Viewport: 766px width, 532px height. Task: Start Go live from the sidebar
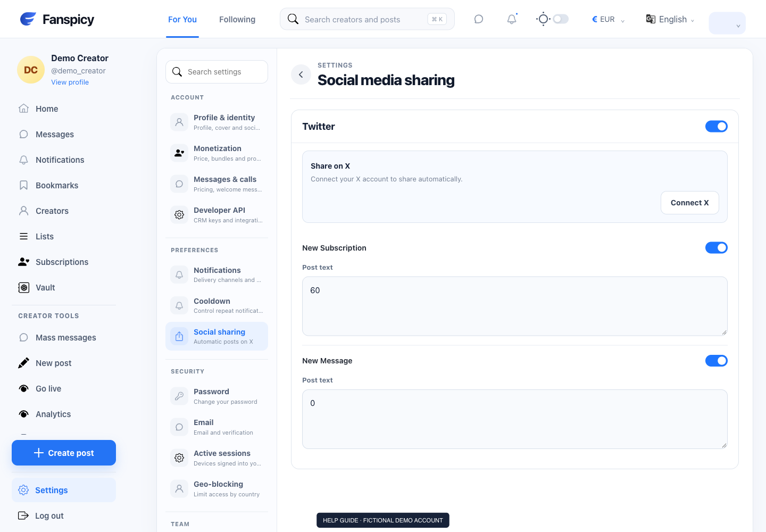point(64,388)
